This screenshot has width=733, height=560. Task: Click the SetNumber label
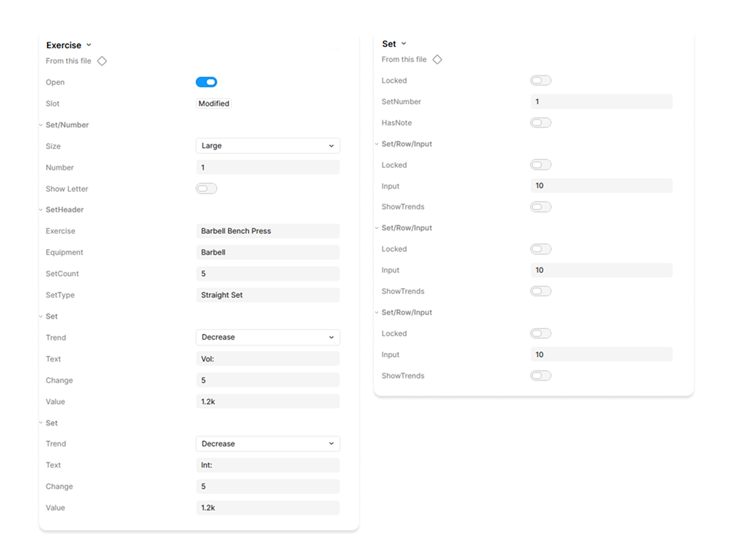click(401, 101)
